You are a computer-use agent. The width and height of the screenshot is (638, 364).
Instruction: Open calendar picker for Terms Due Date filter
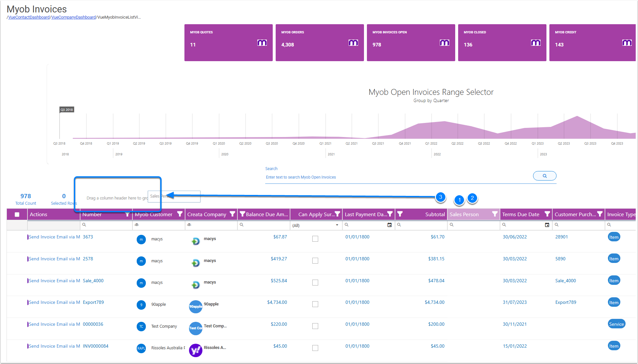click(x=547, y=225)
